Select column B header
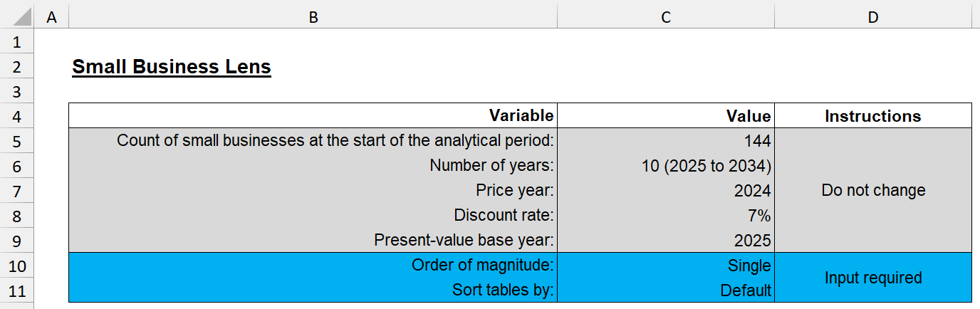This screenshot has width=980, height=309. pyautogui.click(x=313, y=17)
